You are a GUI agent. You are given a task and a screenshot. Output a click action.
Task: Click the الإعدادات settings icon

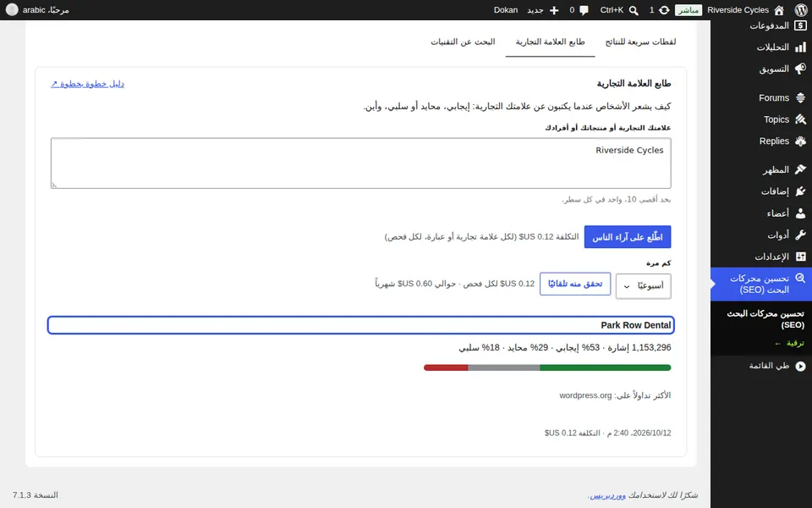(x=800, y=257)
